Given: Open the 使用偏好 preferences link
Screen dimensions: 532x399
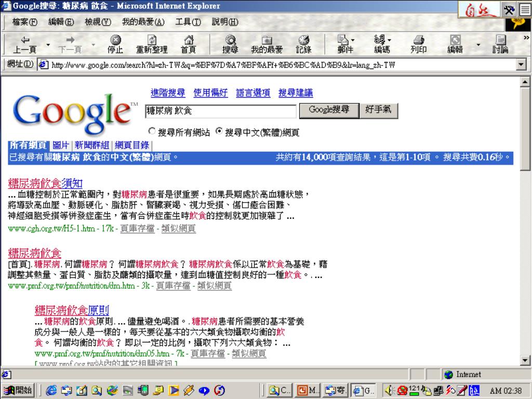Looking at the screenshot, I should pyautogui.click(x=210, y=92).
